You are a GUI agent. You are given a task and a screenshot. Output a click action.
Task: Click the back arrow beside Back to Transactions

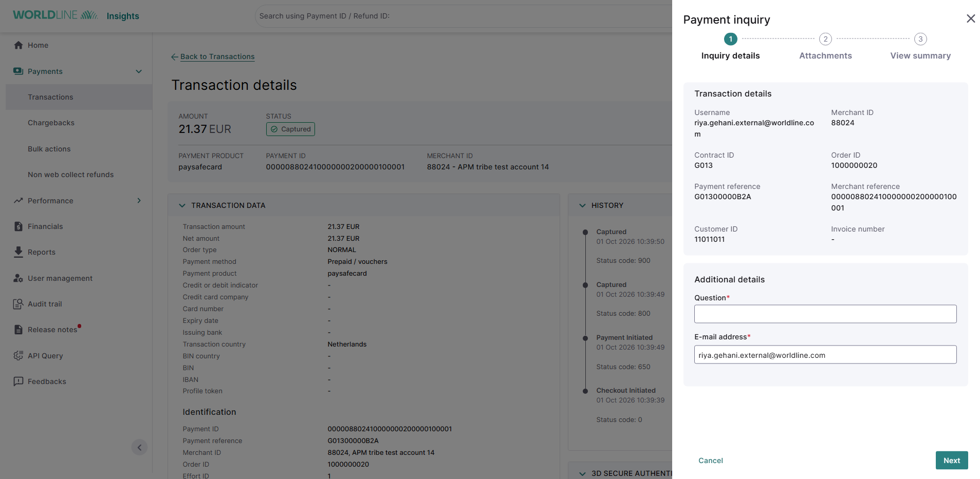pyautogui.click(x=175, y=57)
